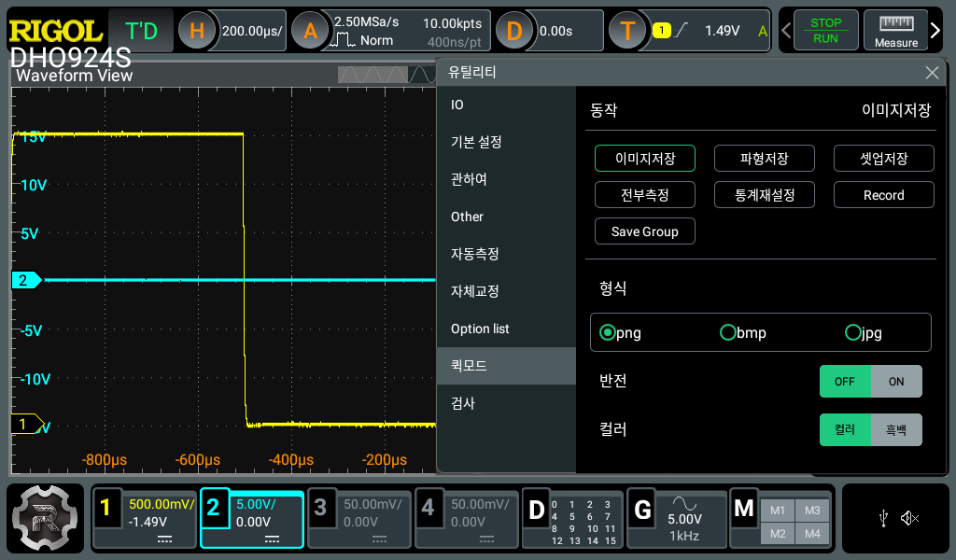Select the png format radio button
The height and width of the screenshot is (560, 956).
607,332
